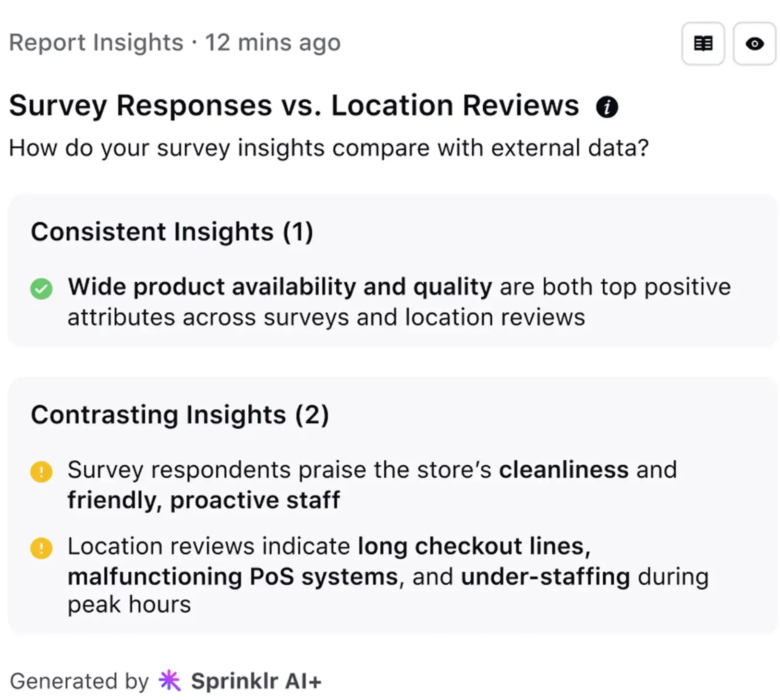This screenshot has width=780, height=700.
Task: Click the 12 mins ago timestamp
Action: pos(272,42)
